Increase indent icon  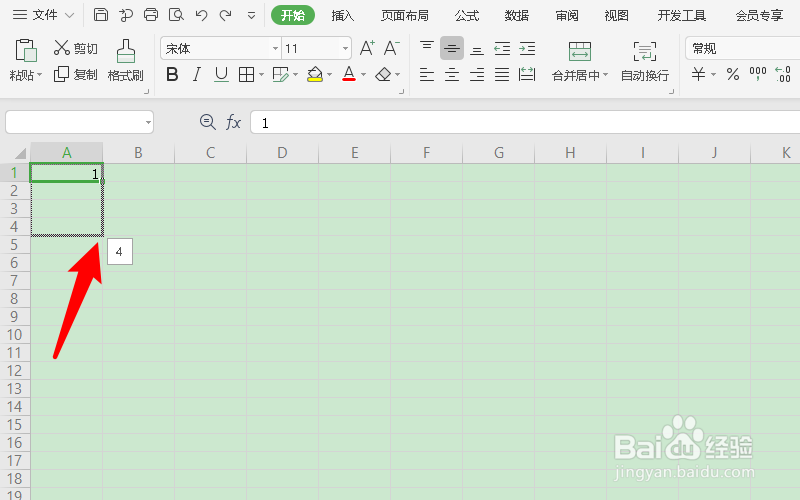coord(527,48)
